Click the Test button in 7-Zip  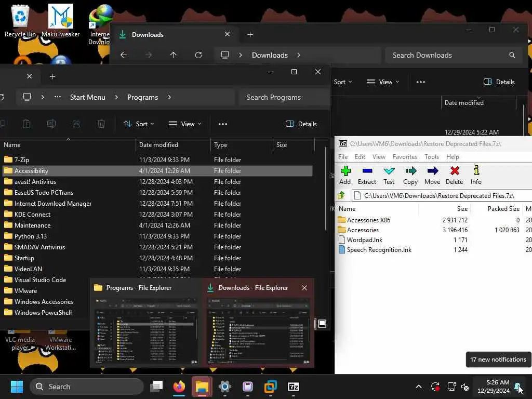(x=389, y=175)
